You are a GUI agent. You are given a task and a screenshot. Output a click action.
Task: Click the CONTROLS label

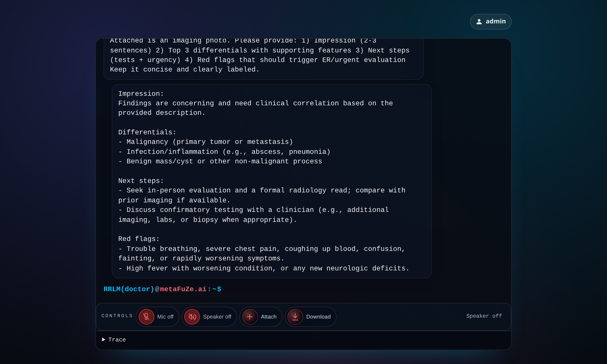pos(117,316)
